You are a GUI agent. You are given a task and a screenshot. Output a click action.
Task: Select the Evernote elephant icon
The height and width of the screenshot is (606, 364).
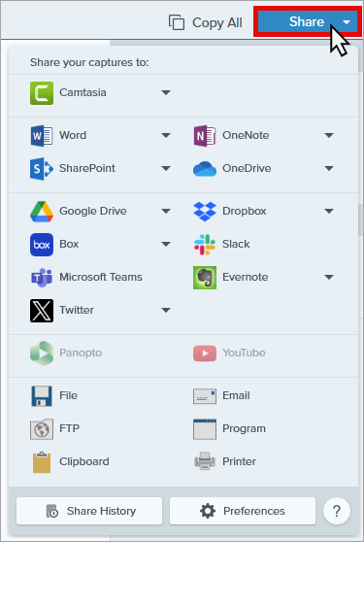pyautogui.click(x=205, y=277)
